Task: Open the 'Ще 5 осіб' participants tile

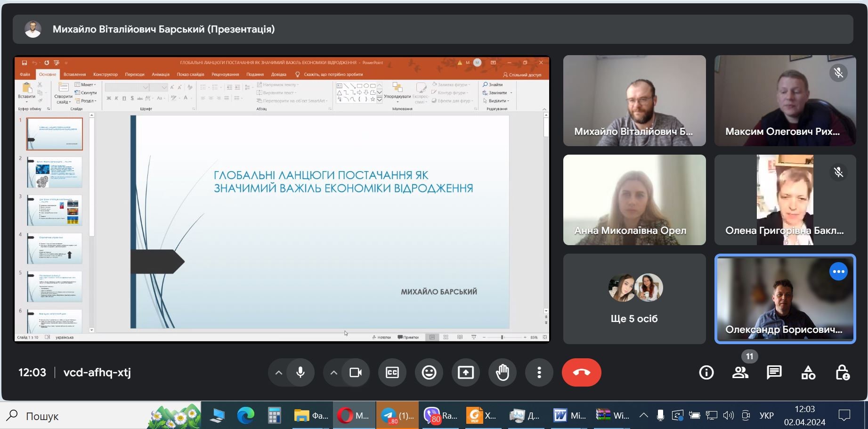Action: coord(634,299)
